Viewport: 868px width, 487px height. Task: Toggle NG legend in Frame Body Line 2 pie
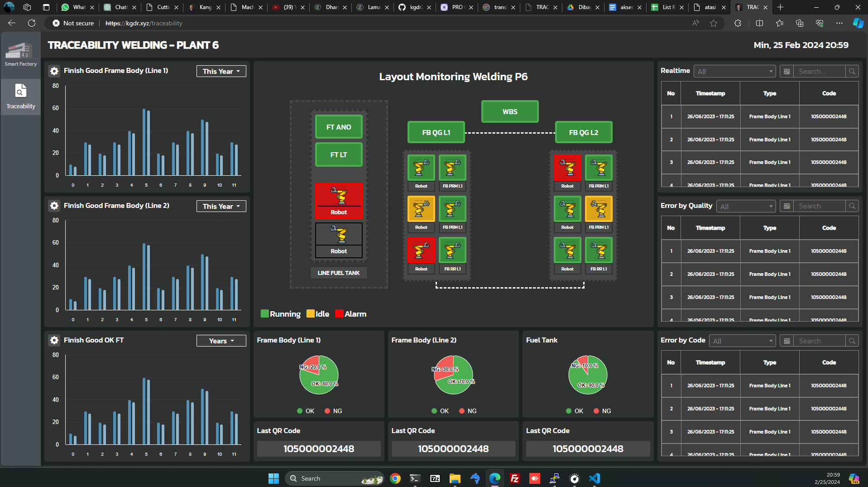coord(468,411)
